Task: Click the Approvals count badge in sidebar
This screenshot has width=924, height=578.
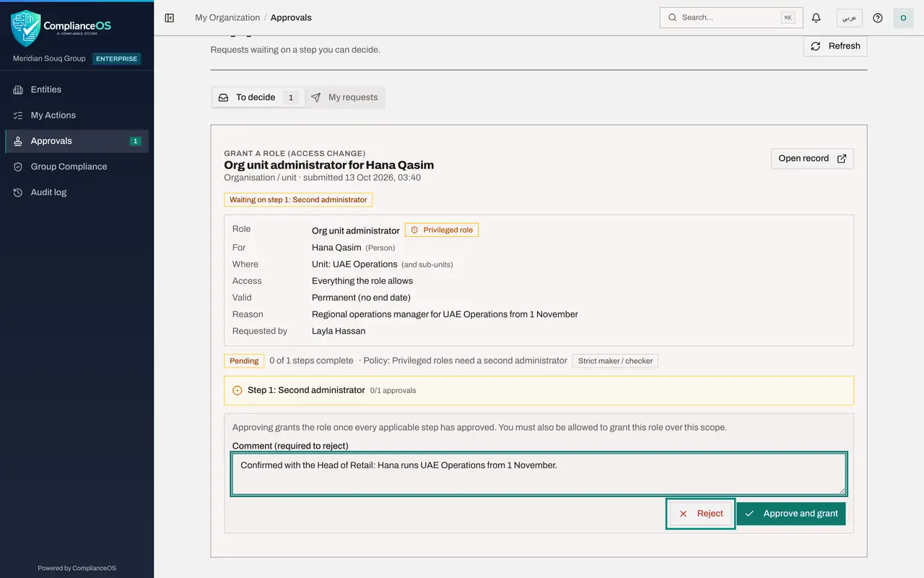Action: click(135, 141)
